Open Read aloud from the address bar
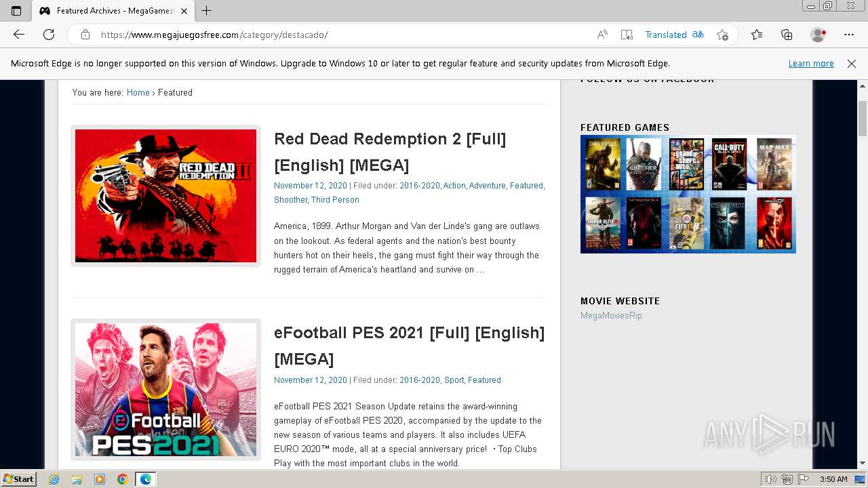Viewport: 868px width, 488px height. pyautogui.click(x=602, y=35)
